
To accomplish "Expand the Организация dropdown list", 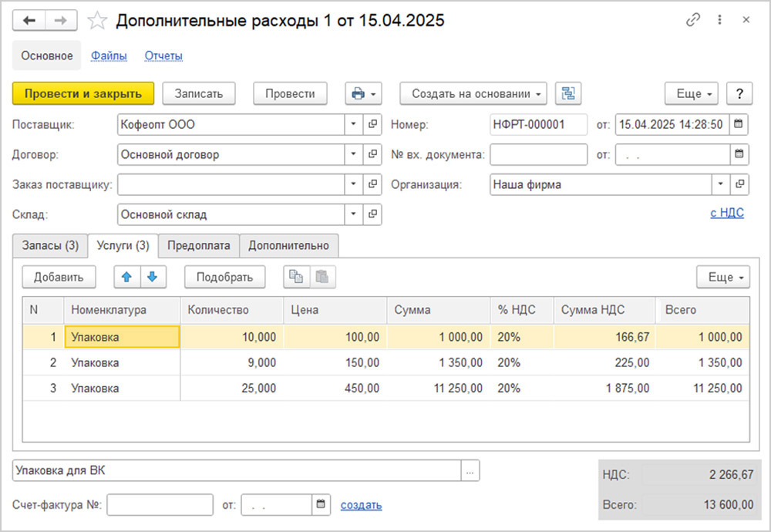I will pos(721,184).
